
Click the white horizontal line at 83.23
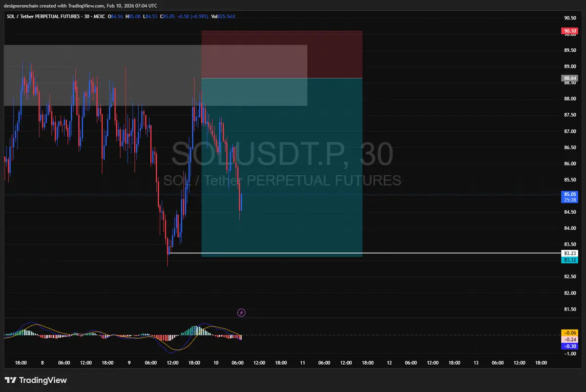coord(365,253)
